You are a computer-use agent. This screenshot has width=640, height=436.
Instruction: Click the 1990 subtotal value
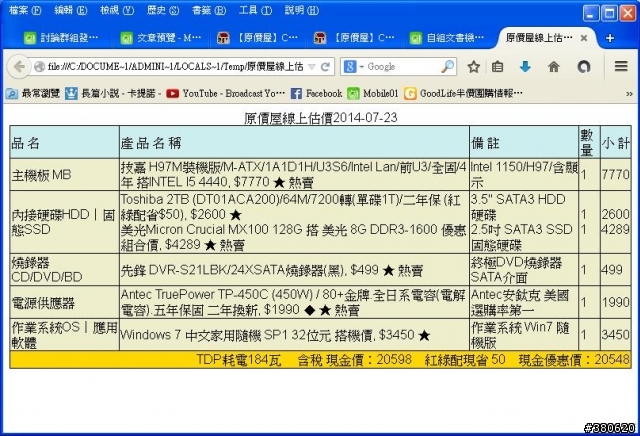tap(616, 303)
